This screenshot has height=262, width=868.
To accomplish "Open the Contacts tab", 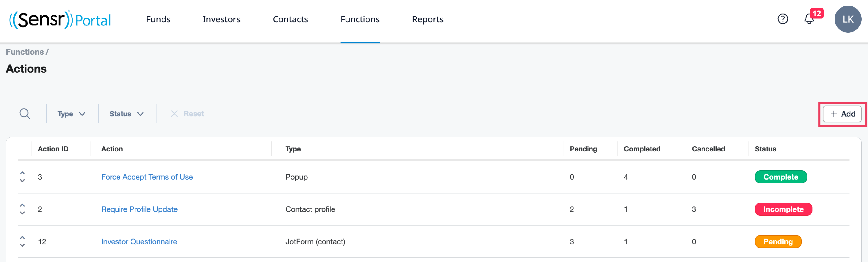I will (290, 20).
